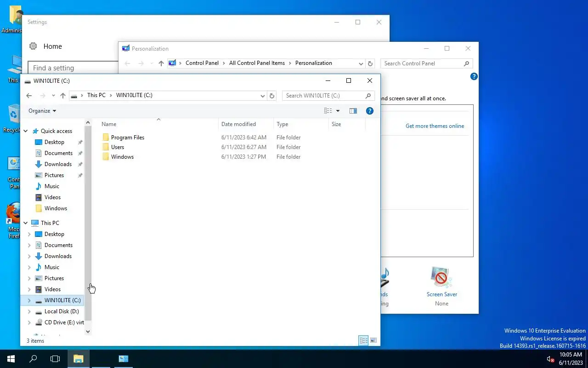This screenshot has width=588, height=368.
Task: Click the Settings Home gear icon
Action: pyautogui.click(x=33, y=46)
